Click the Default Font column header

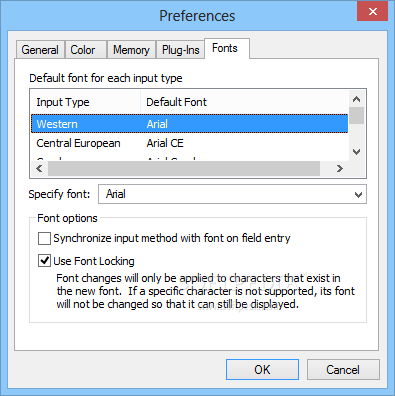pos(245,102)
